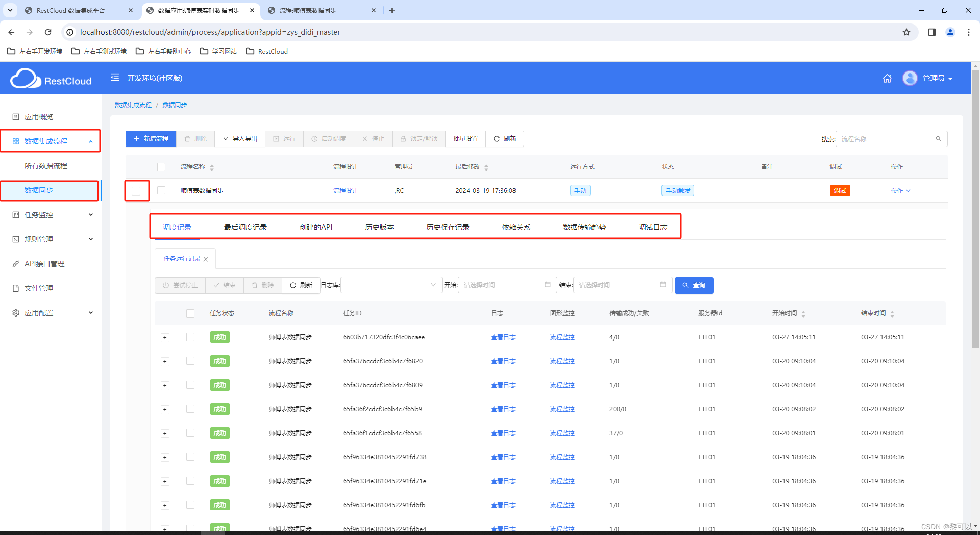The width and height of the screenshot is (980, 535).
Task: Expand the 操作 dropdown for the flow
Action: click(900, 190)
